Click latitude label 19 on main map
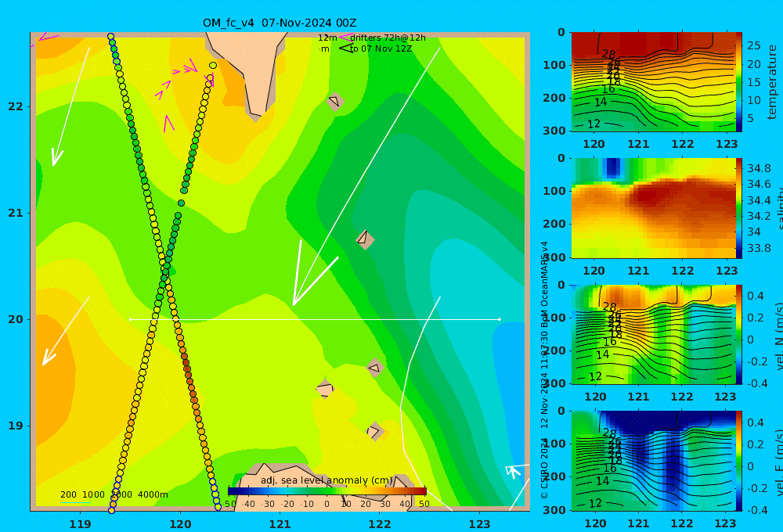783x532 pixels. 16,426
